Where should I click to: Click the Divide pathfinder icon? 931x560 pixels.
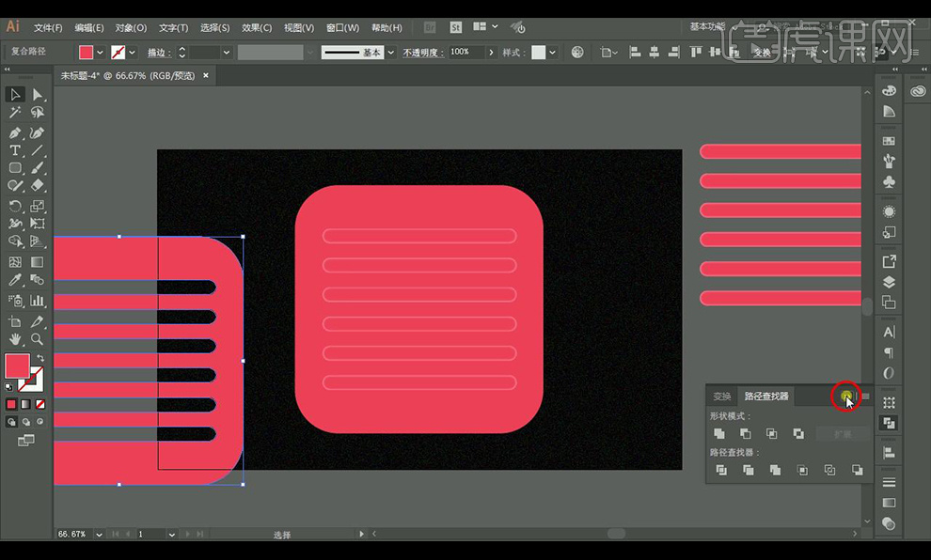[721, 470]
